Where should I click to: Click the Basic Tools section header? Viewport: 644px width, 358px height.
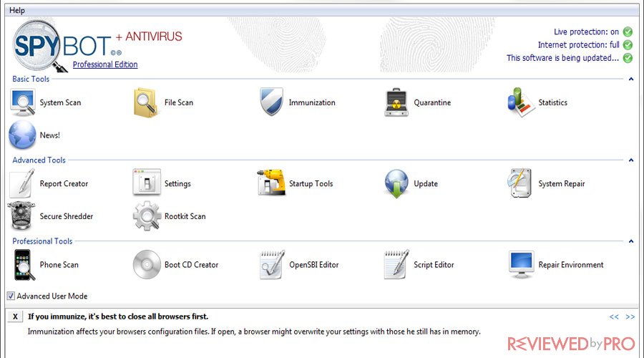(x=31, y=79)
